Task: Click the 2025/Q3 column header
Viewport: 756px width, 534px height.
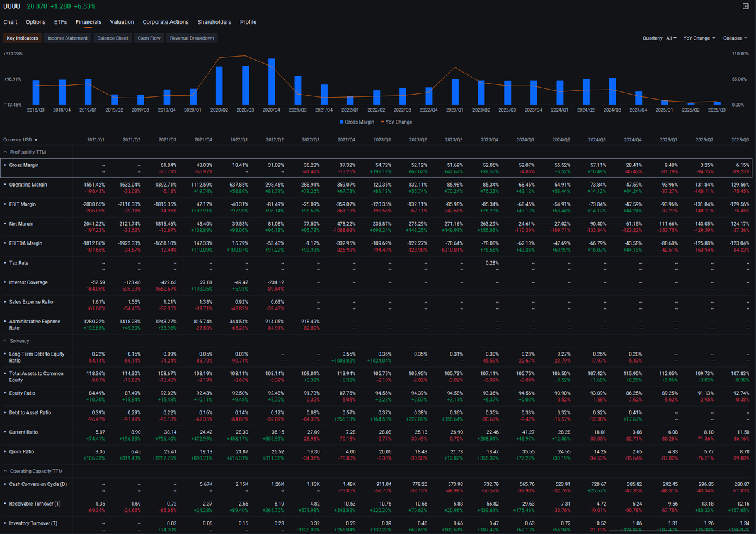Action: click(x=740, y=139)
